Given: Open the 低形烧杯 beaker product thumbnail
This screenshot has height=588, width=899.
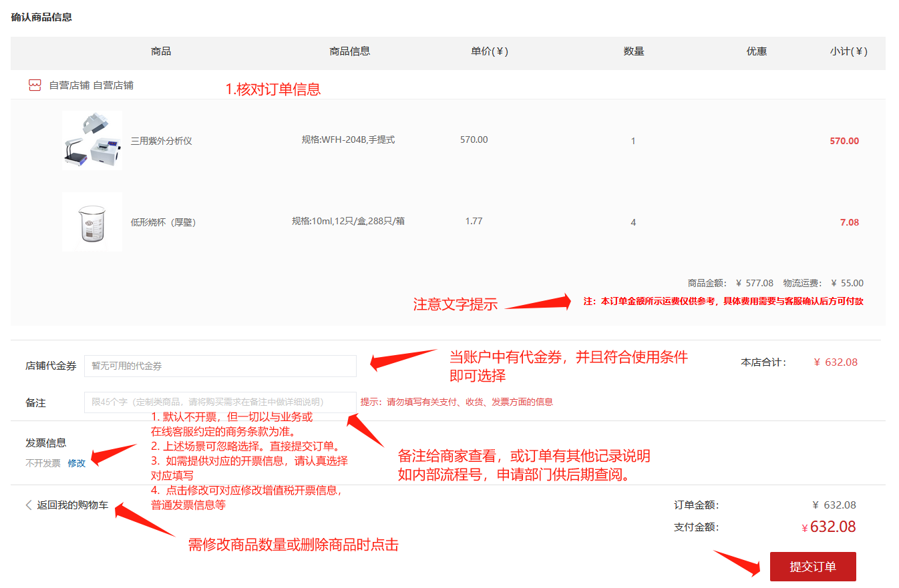Looking at the screenshot, I should point(92,222).
